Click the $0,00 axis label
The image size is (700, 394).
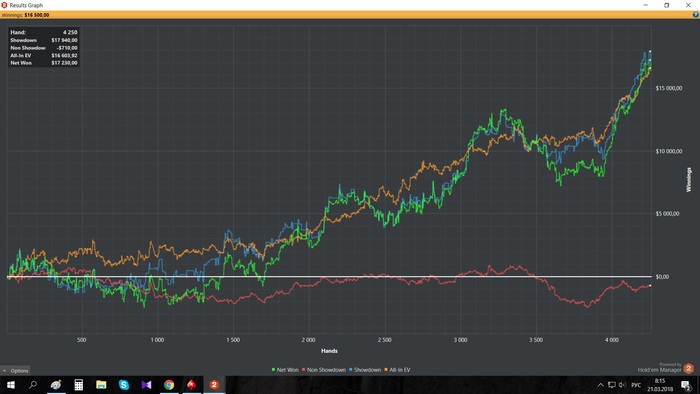(x=662, y=277)
